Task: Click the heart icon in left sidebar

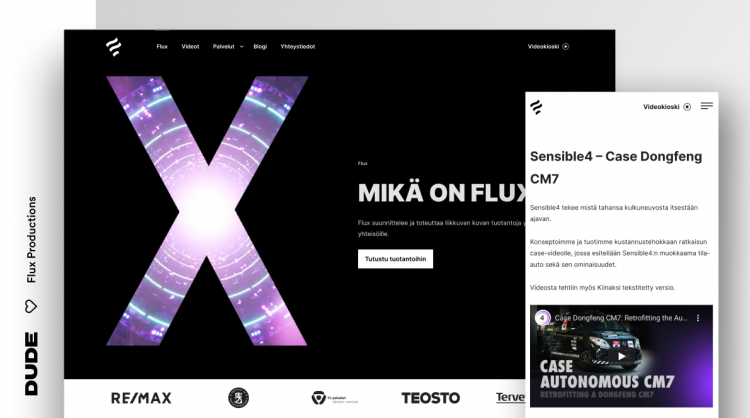Action: [x=31, y=306]
